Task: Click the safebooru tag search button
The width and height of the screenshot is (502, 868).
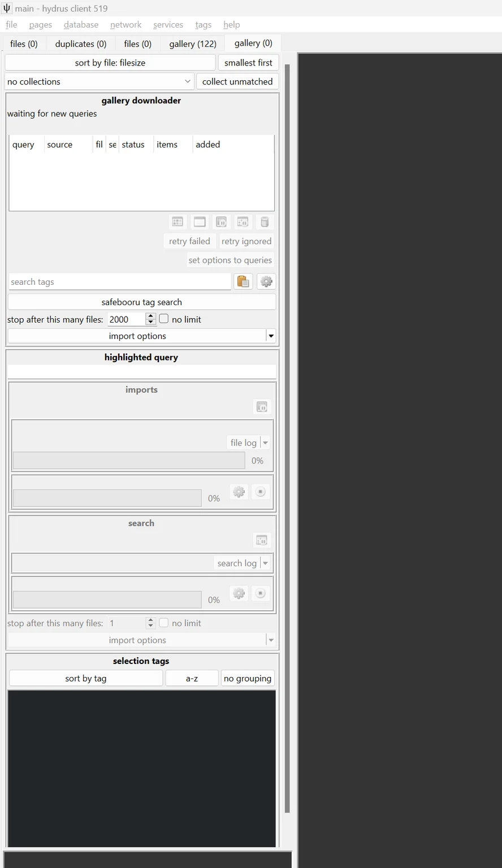Action: 141,302
